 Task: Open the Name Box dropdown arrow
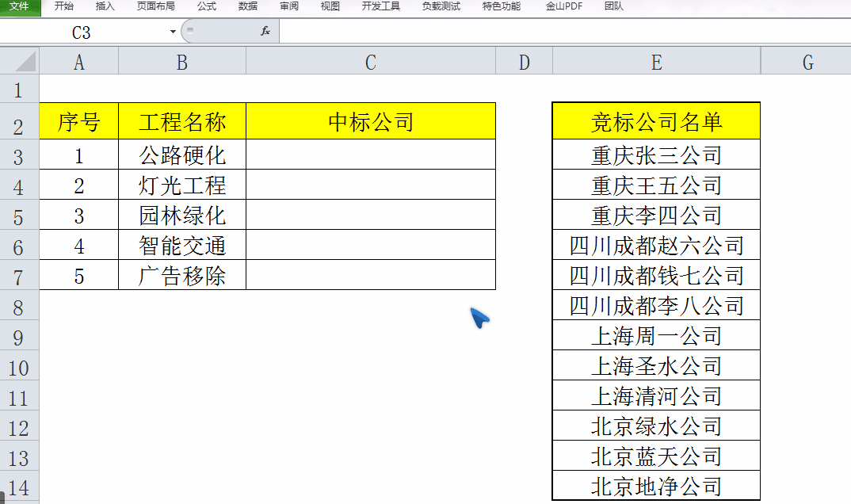click(x=171, y=31)
